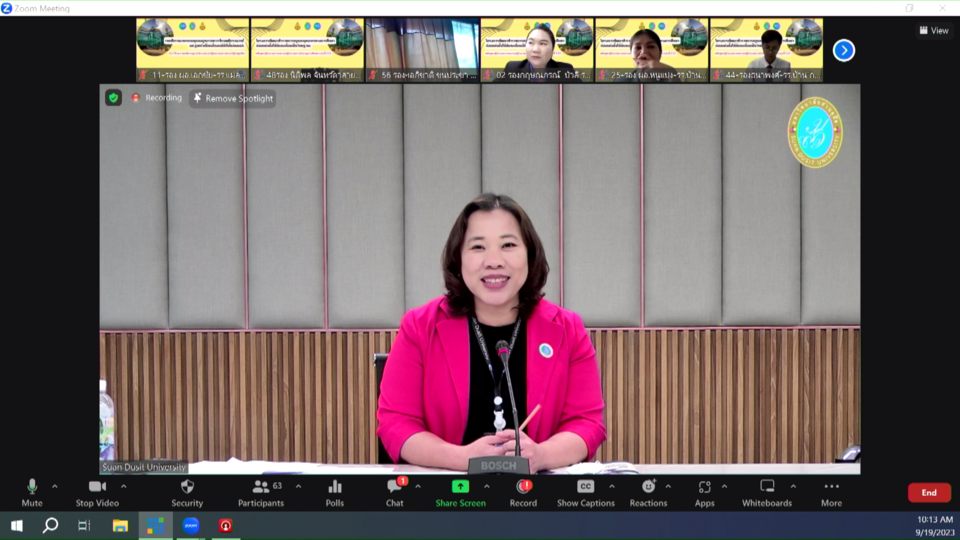Mute the microphone
This screenshot has width=960, height=540.
point(32,492)
